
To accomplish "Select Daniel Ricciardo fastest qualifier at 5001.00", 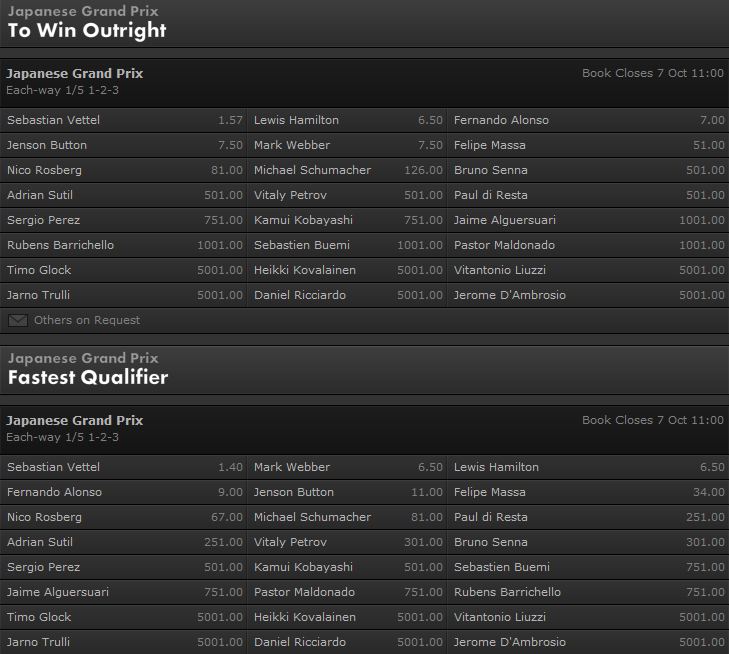I will pyautogui.click(x=347, y=642).
